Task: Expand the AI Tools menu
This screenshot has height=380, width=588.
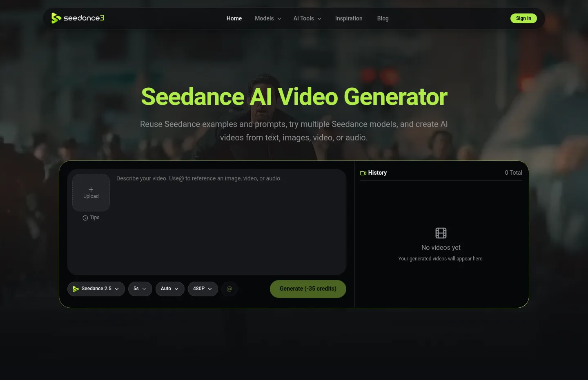Action: click(307, 18)
